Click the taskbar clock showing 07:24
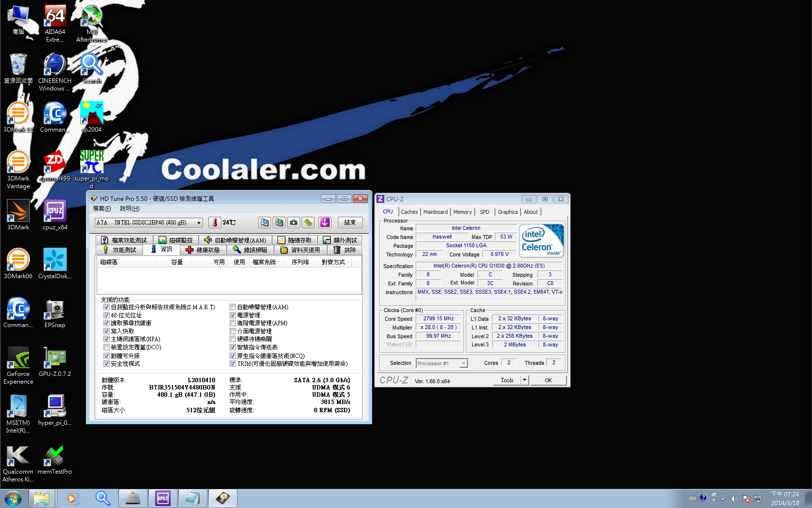This screenshot has height=508, width=812. coord(785,499)
